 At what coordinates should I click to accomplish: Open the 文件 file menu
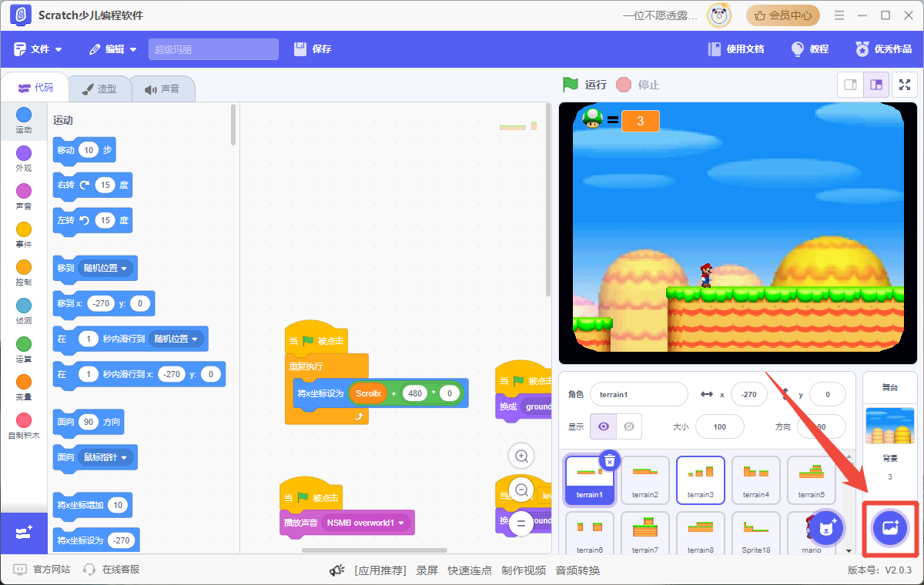coord(38,49)
